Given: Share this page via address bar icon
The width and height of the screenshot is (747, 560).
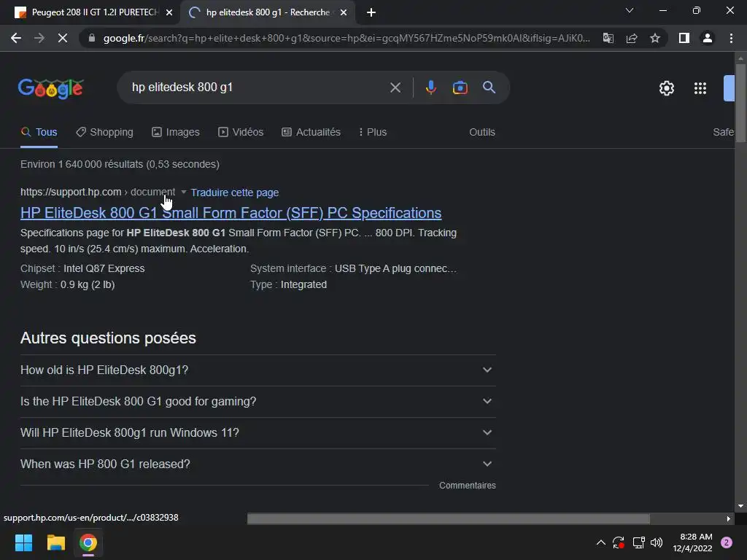Looking at the screenshot, I should tap(632, 38).
